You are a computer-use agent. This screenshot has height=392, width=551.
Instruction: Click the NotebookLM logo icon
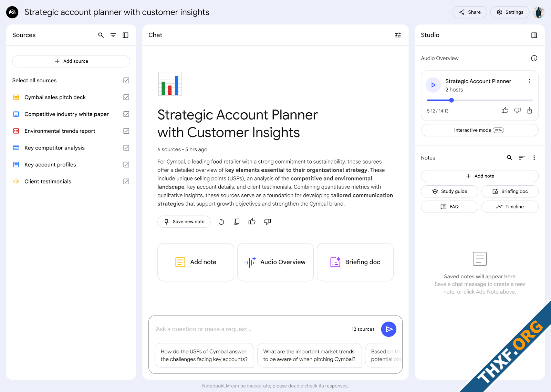[12, 12]
